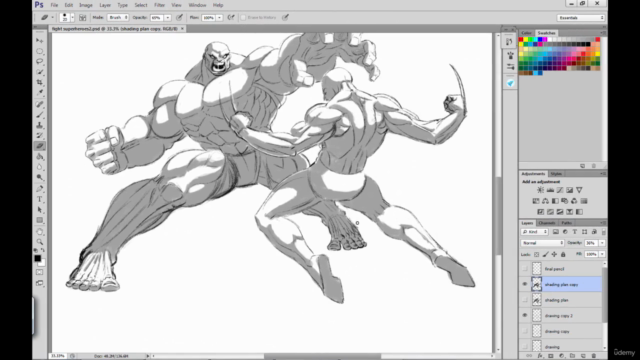Select the Horizontal Type tool
This screenshot has height=360, width=640.
40,199
